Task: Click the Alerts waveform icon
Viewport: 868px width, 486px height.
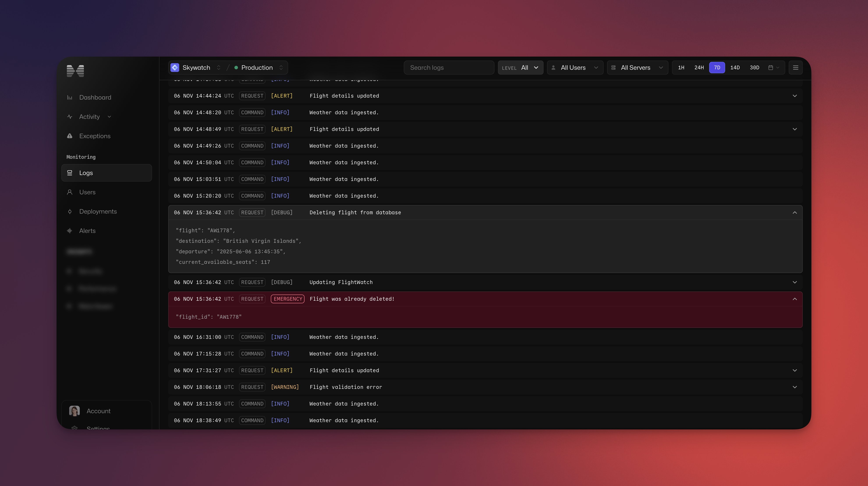Action: click(70, 231)
